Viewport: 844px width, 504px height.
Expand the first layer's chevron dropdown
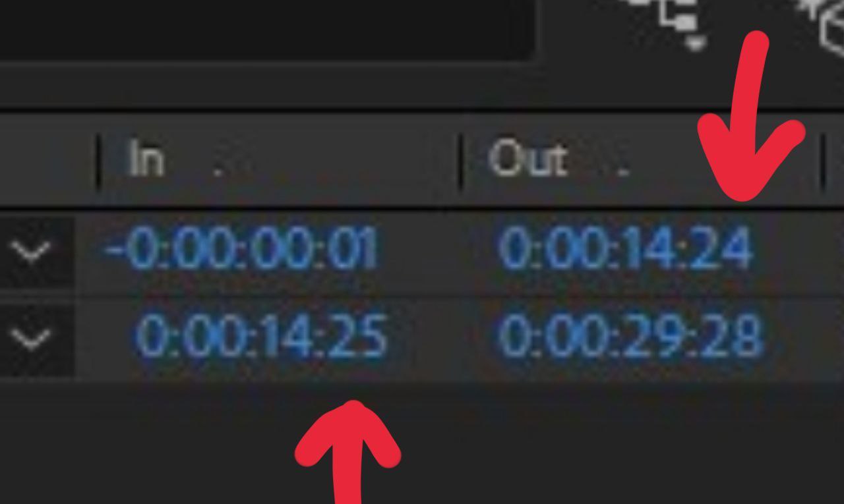pos(32,250)
